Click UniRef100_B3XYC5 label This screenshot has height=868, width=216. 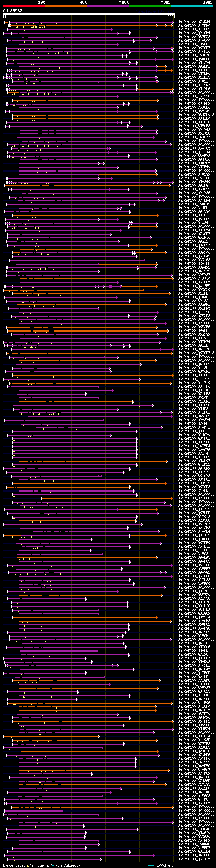click(x=194, y=163)
